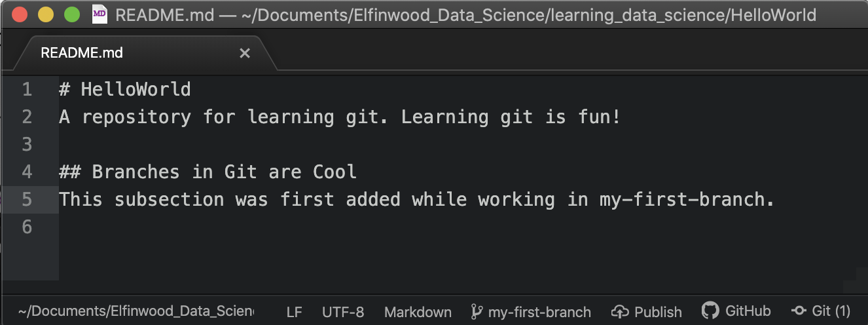The image size is (868, 325).
Task: Open the UTF-8 encoding selector
Action: point(343,312)
